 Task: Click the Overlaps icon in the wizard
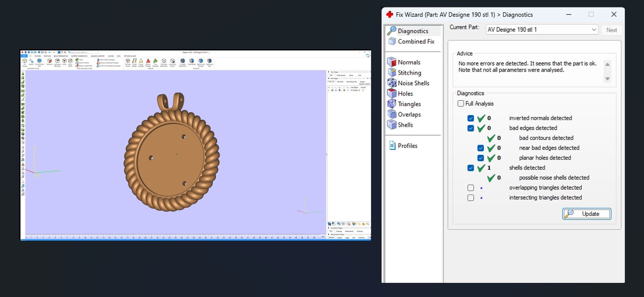(x=392, y=114)
